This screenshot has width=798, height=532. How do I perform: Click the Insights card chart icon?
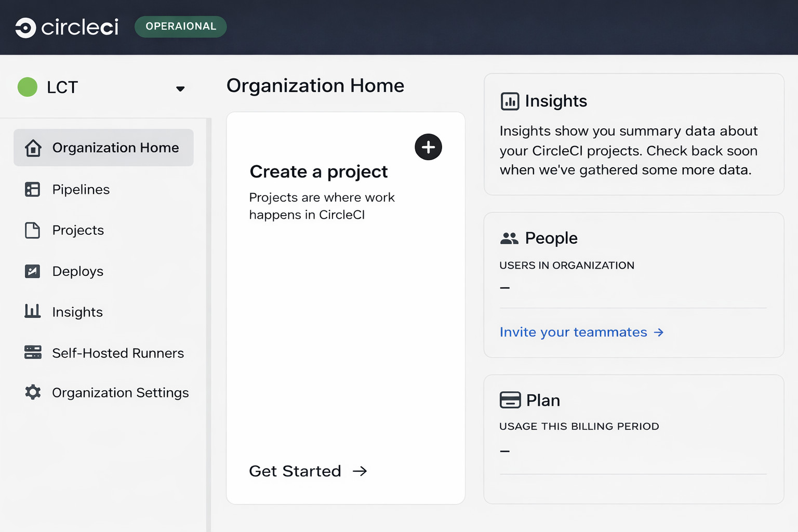pyautogui.click(x=510, y=101)
